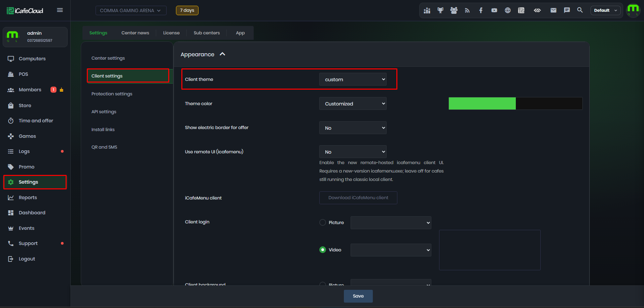Click the hamburger menu icon
644x308 pixels.
[x=60, y=10]
